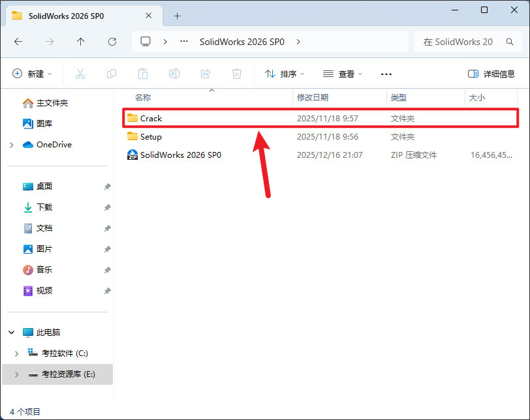
Task: Select the Setup folder
Action: (x=151, y=137)
